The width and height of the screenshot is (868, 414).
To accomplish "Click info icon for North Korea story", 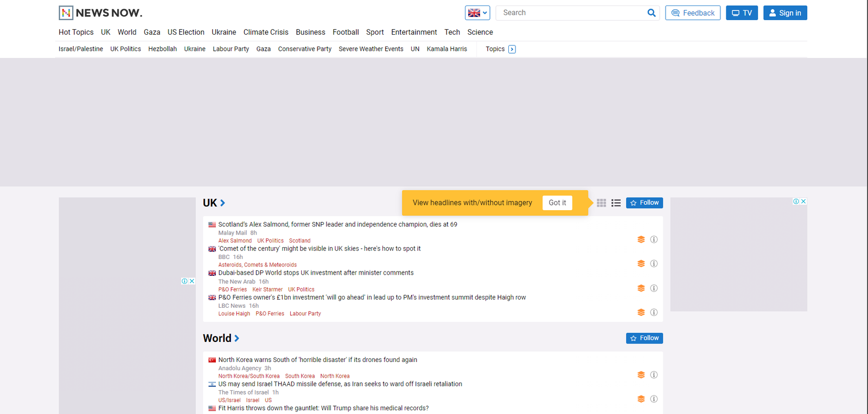I will (654, 375).
